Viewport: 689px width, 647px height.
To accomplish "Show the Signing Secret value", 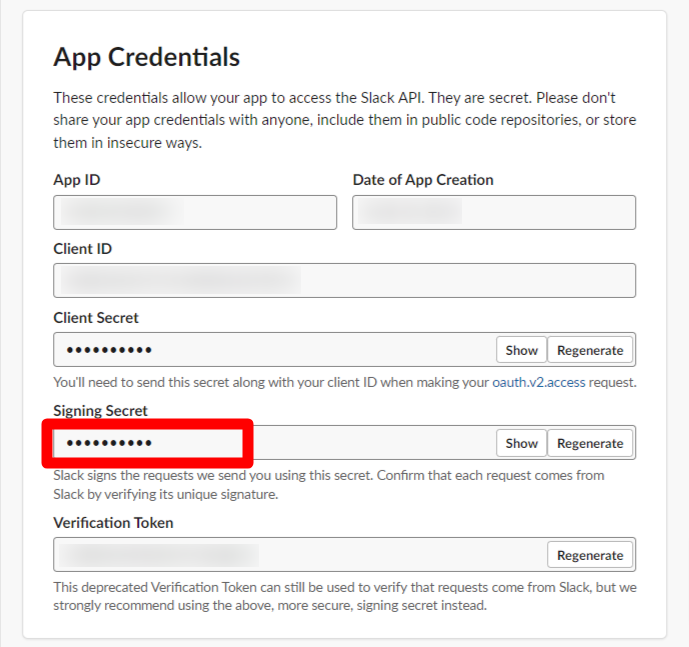I will coord(521,443).
